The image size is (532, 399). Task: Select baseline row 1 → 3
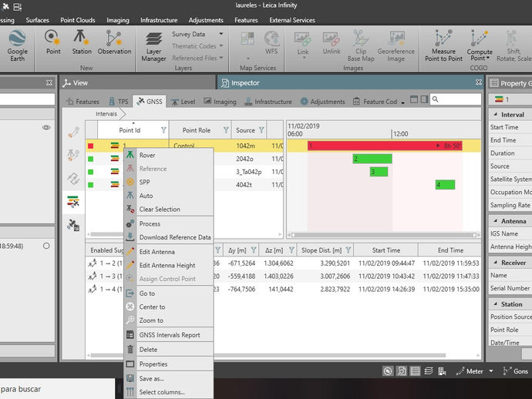point(283,277)
